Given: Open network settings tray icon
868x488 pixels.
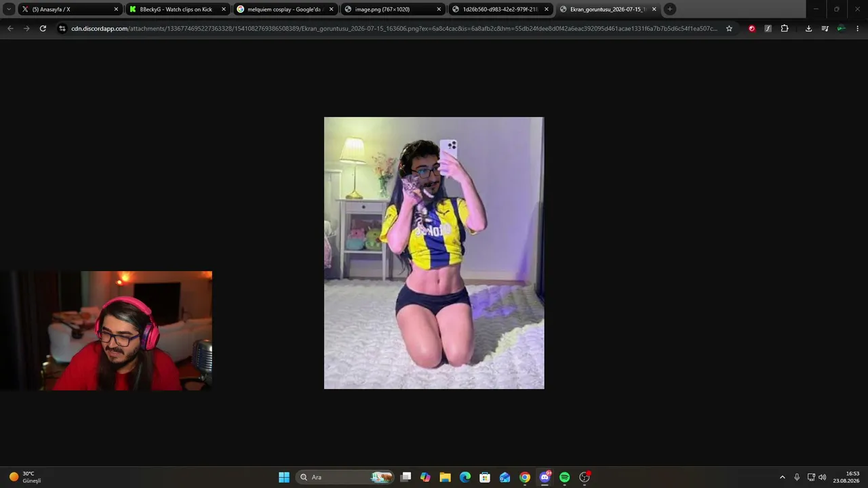Looking at the screenshot, I should pos(811,477).
